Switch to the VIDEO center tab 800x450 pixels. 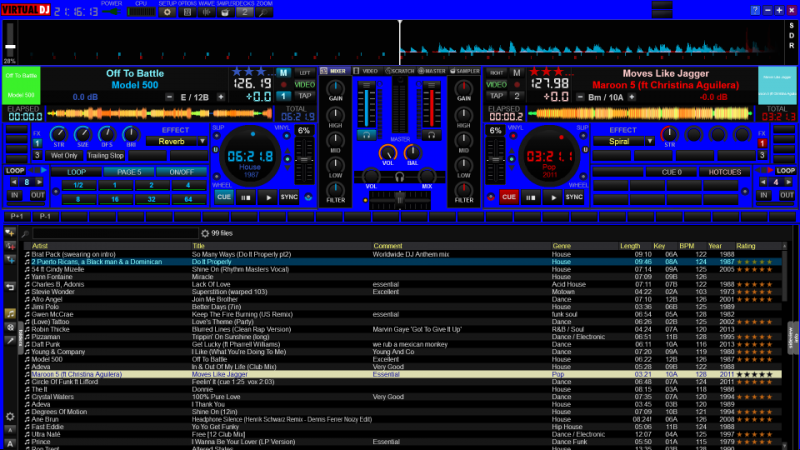pyautogui.click(x=366, y=71)
